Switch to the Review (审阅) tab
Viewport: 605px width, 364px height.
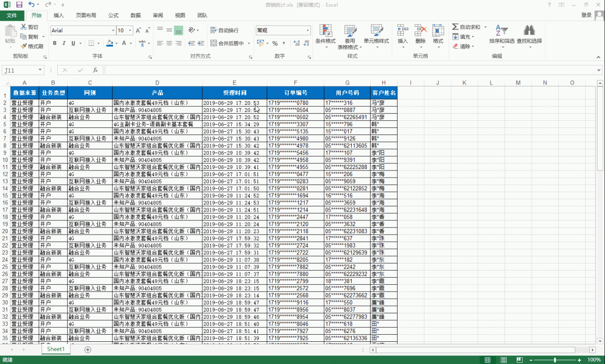pyautogui.click(x=158, y=15)
